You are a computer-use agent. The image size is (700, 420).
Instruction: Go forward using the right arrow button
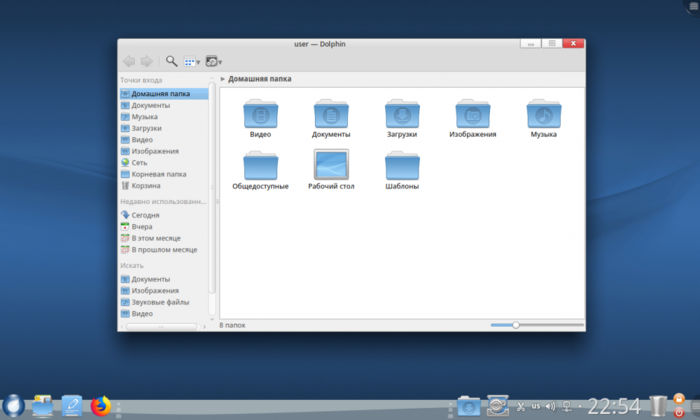click(x=146, y=61)
